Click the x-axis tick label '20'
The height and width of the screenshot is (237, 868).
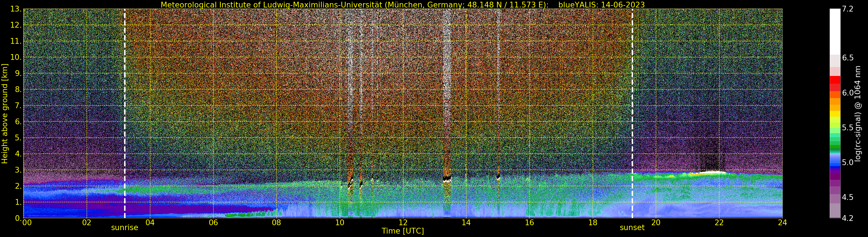point(656,223)
